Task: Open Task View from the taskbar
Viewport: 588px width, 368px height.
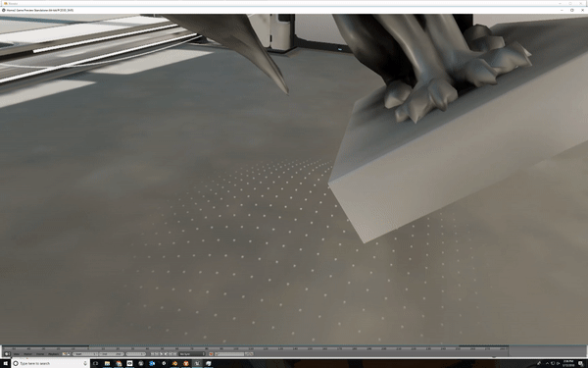Action: click(95, 363)
